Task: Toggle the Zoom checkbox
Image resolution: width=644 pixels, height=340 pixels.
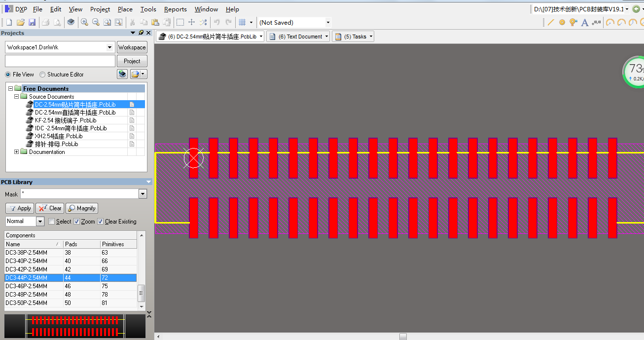Action: 76,222
